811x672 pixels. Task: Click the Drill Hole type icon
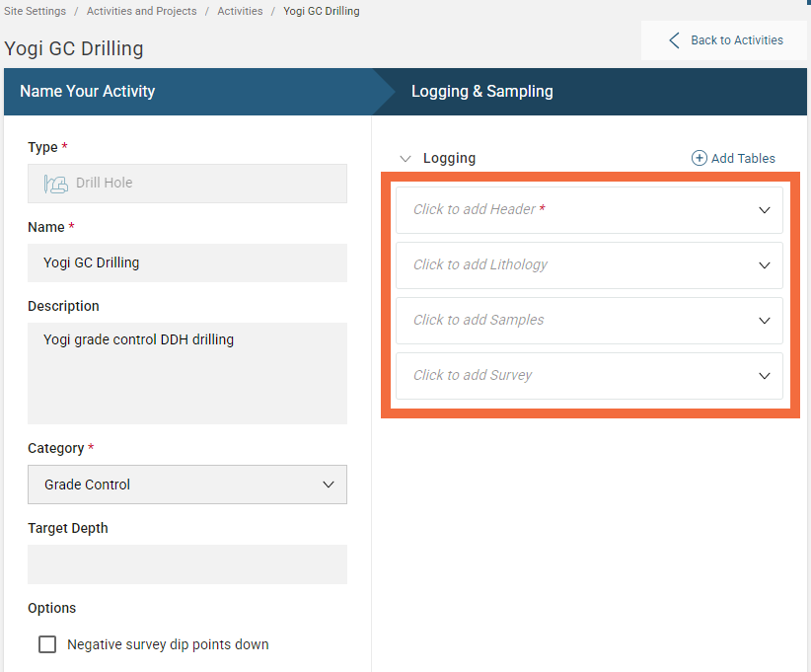tap(55, 184)
